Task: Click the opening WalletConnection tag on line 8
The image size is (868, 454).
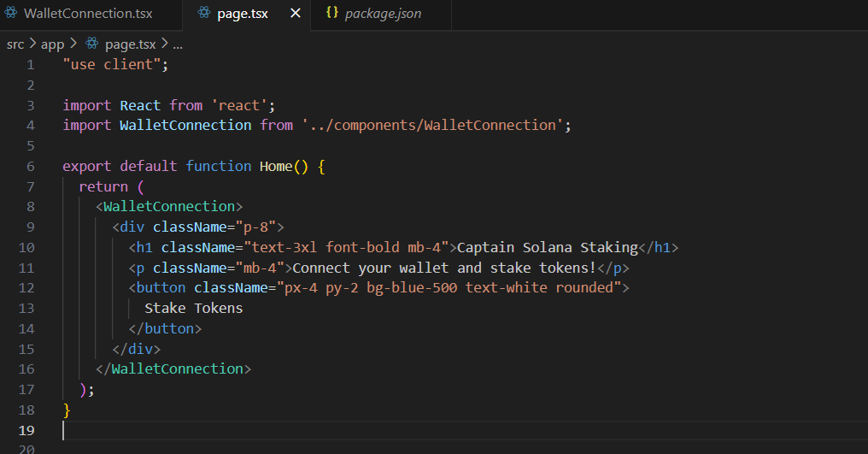Action: coord(169,207)
